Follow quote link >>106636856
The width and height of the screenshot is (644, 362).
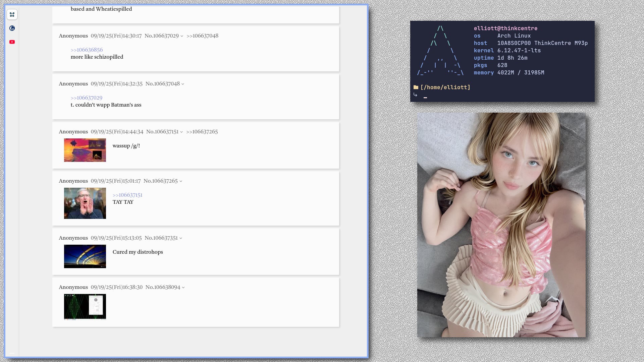click(x=87, y=50)
